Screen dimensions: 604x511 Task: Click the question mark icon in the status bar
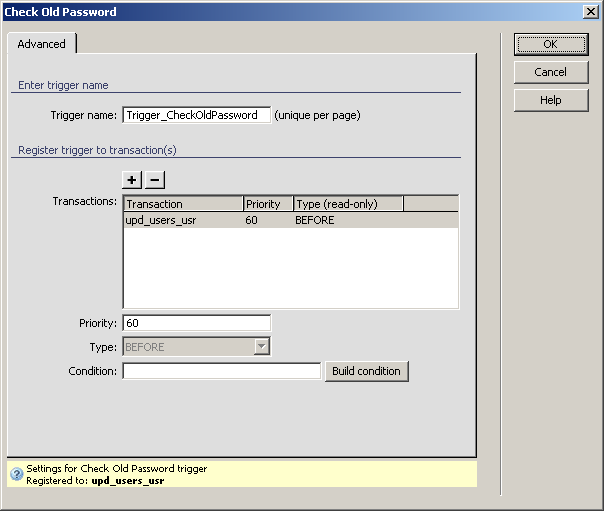click(16, 474)
